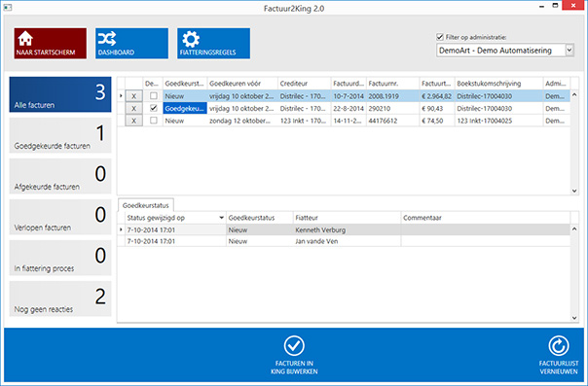The image size is (588, 386).
Task: Click X button on the 123 Inkt invoice row
Action: click(134, 121)
